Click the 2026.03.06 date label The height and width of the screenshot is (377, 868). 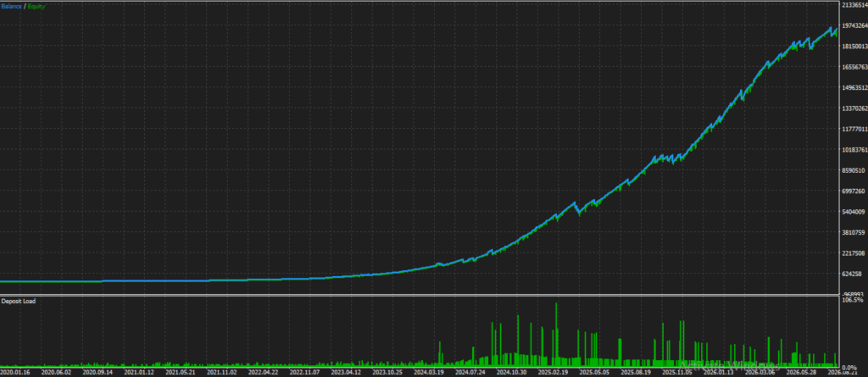[761, 373]
